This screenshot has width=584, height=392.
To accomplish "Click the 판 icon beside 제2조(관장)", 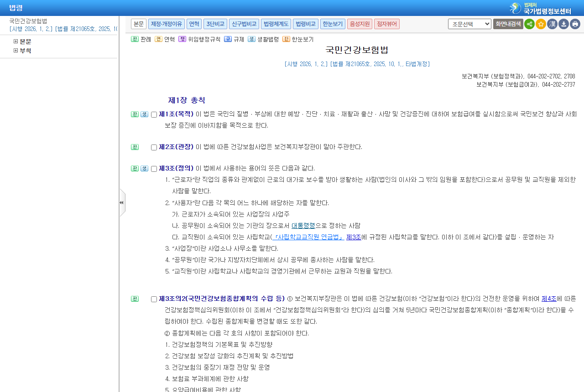I will point(135,147).
